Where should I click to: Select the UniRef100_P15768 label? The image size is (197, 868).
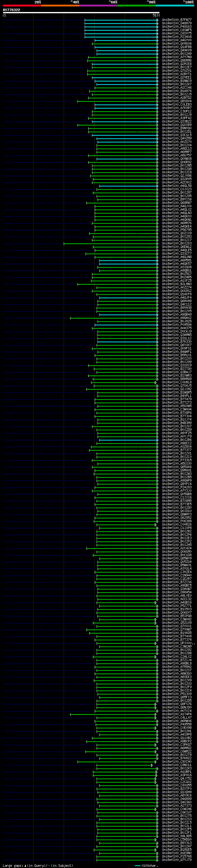pos(177,856)
